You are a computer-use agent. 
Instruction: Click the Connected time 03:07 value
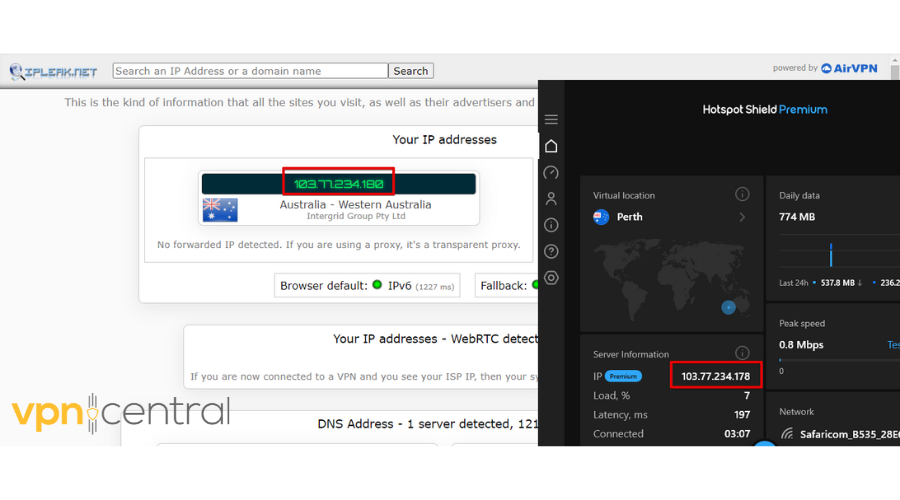[737, 434]
